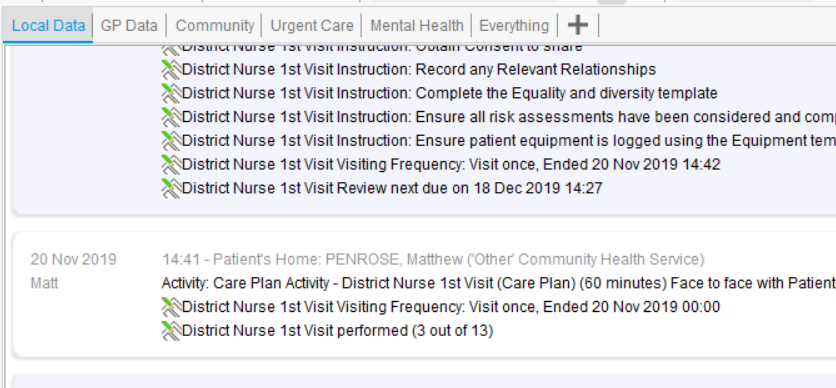836x388 pixels.
Task: Select the Mental Health tab
Action: (417, 26)
